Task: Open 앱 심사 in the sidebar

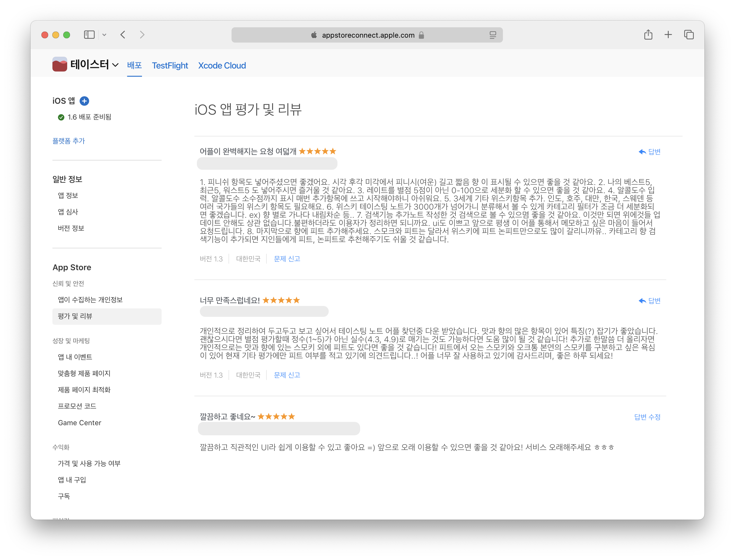Action: [68, 212]
